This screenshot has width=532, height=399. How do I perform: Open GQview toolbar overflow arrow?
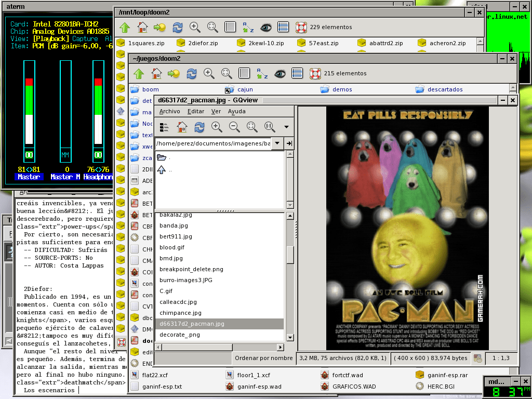[286, 127]
